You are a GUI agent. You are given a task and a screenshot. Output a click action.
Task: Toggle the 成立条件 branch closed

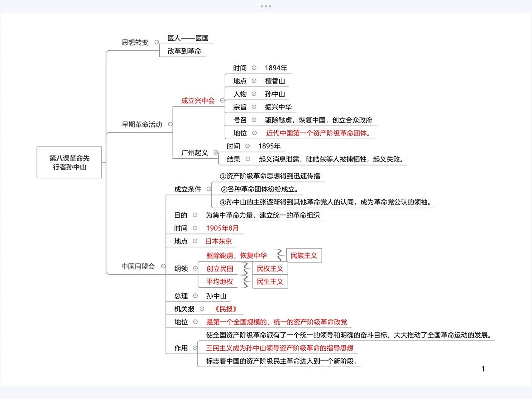click(209, 189)
